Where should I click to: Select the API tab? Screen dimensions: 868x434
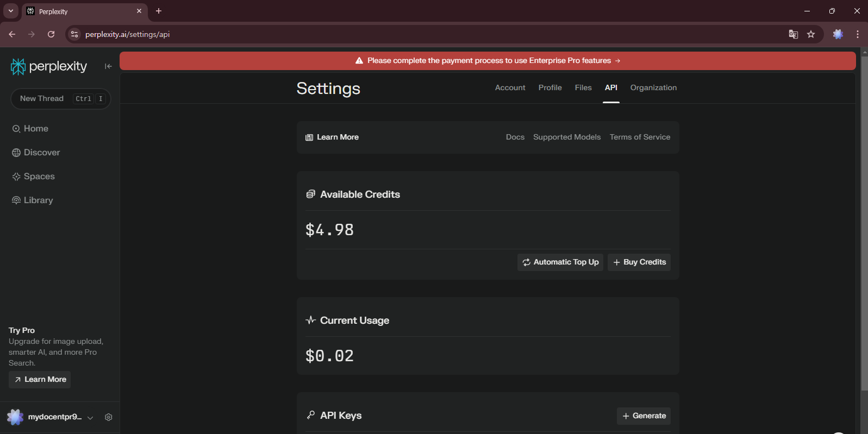(x=611, y=87)
